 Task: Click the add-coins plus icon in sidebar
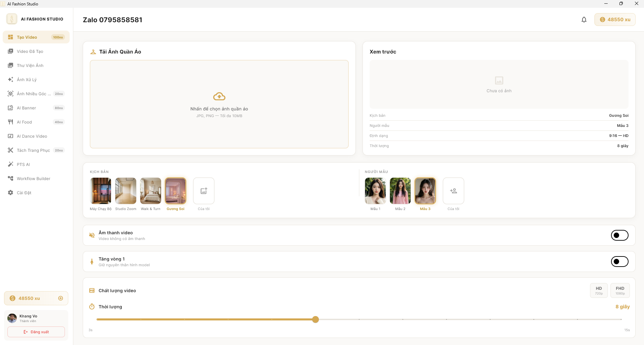click(x=61, y=298)
